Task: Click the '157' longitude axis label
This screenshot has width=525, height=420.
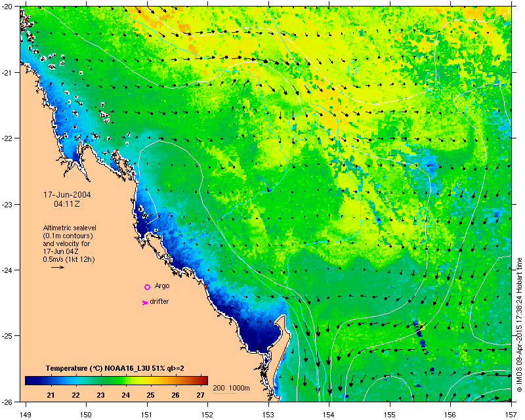Action: click(x=512, y=415)
